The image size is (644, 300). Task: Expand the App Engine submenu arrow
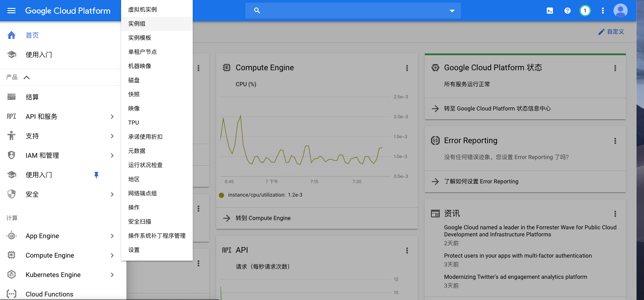(x=112, y=236)
